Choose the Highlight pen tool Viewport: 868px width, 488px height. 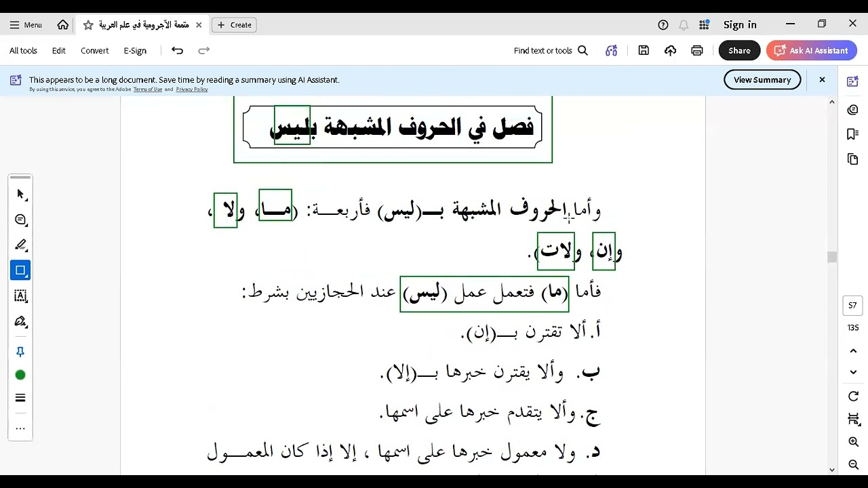pyautogui.click(x=20, y=245)
